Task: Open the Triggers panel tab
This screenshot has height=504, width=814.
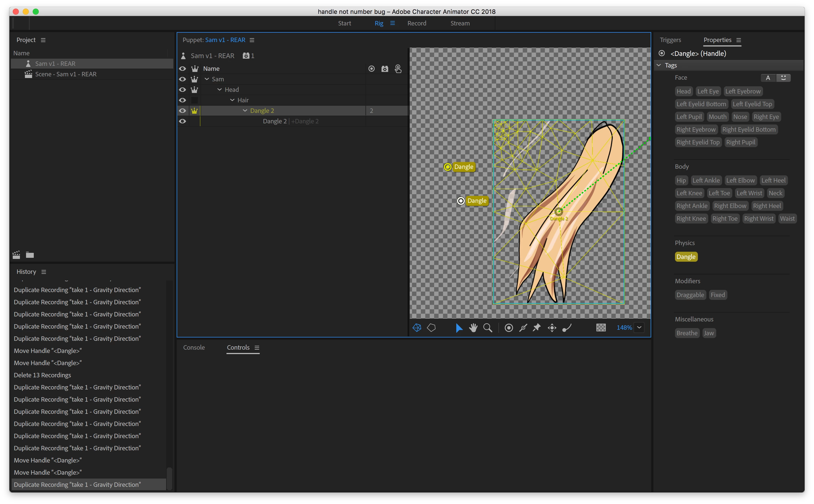Action: pos(670,40)
